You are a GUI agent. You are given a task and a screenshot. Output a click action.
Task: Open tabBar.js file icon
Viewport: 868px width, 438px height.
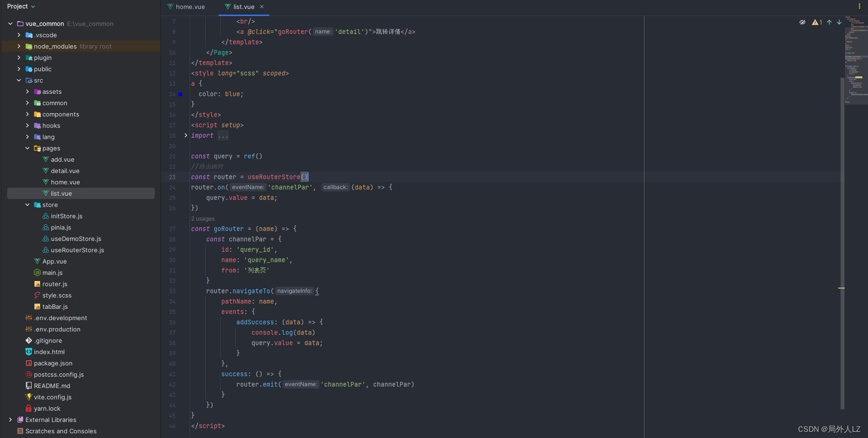pos(37,306)
